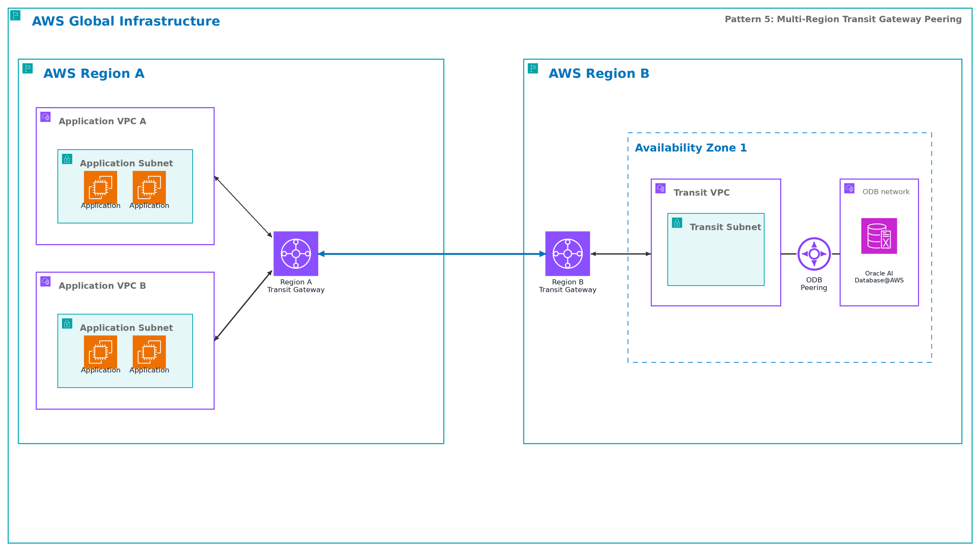The height and width of the screenshot is (551, 980).
Task: Click the AWS Region B flag icon
Action: [533, 68]
